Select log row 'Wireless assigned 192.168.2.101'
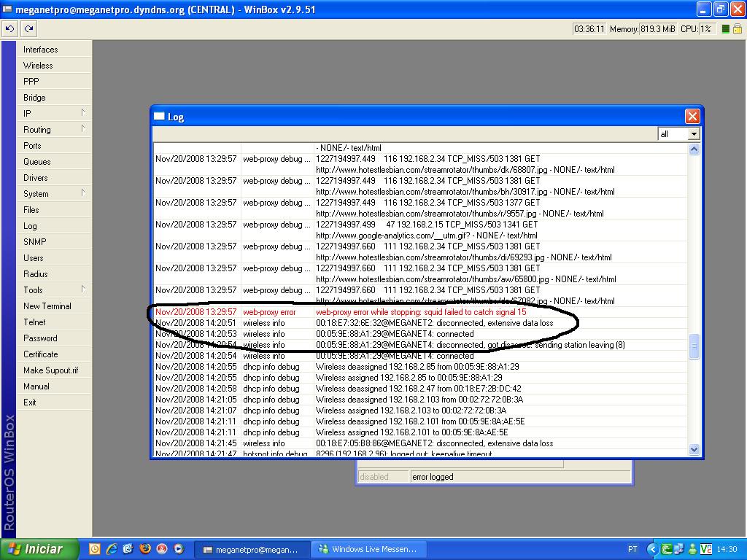Viewport: 747px width, 560px height. point(421,432)
